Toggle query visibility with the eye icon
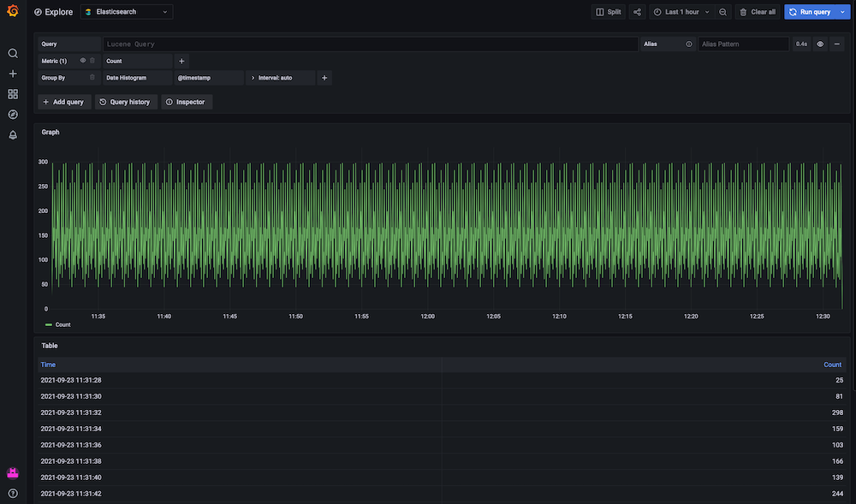 coord(819,44)
